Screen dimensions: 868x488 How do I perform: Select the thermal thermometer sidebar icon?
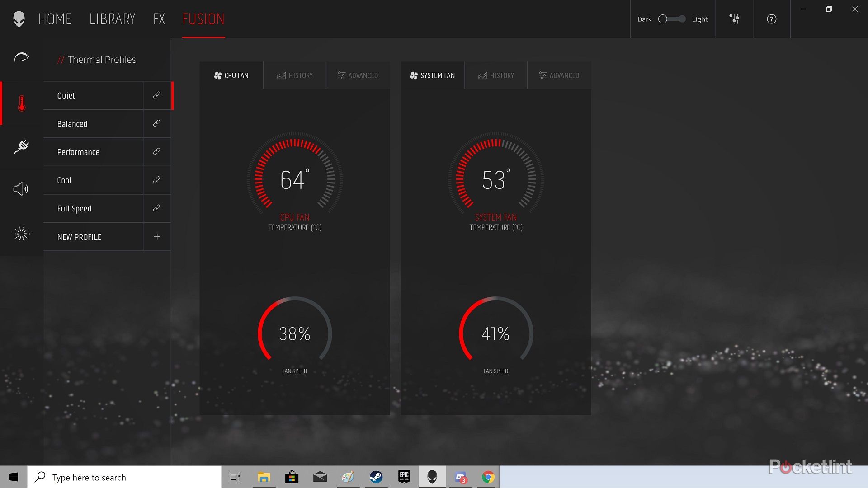[21, 103]
